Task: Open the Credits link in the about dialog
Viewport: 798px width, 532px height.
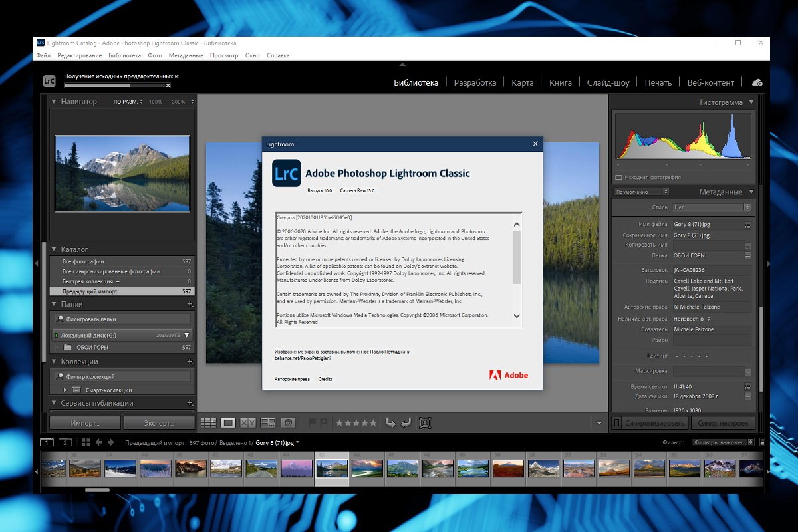Action: click(325, 379)
